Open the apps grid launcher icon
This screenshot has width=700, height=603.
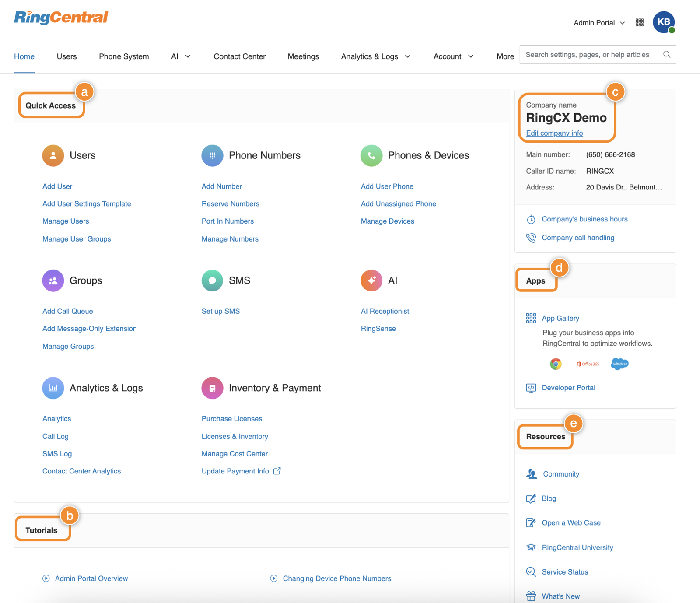(x=639, y=23)
